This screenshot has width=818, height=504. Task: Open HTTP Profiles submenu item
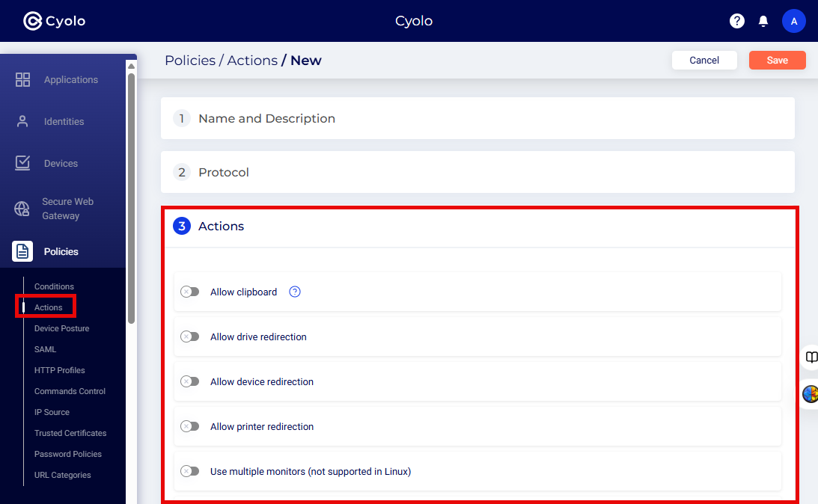[x=59, y=370]
